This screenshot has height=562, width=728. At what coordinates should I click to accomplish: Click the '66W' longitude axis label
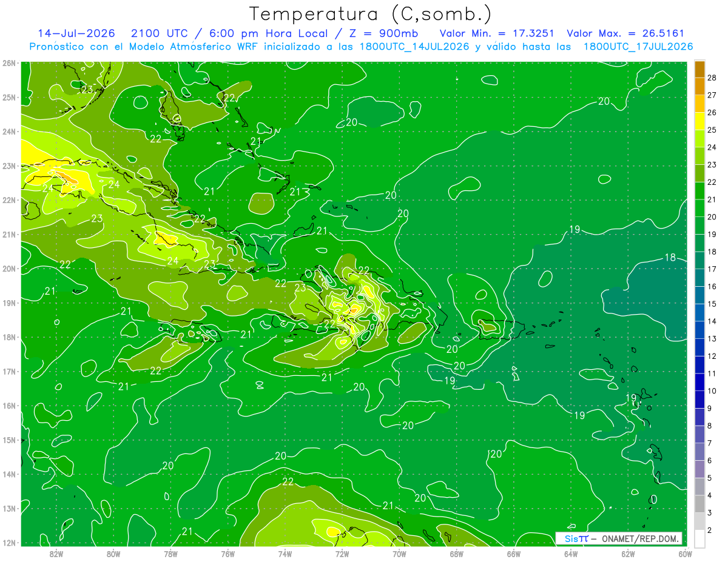point(513,553)
